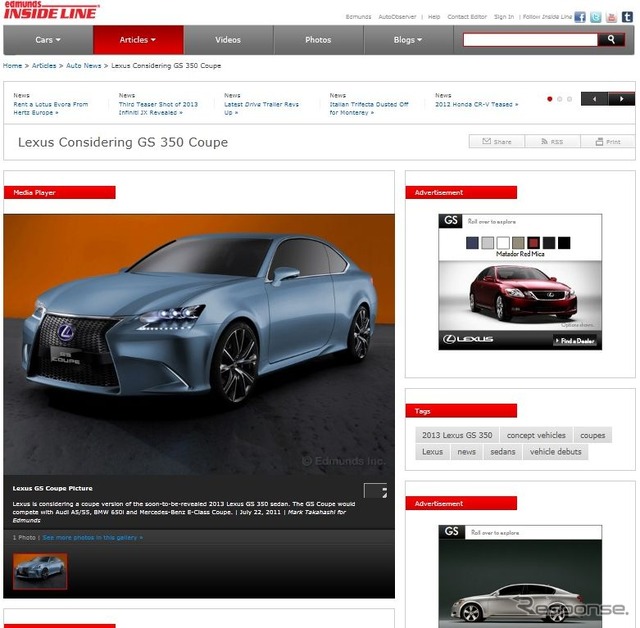Click the site search input field
Screen dimensions: 640x628
530,40
